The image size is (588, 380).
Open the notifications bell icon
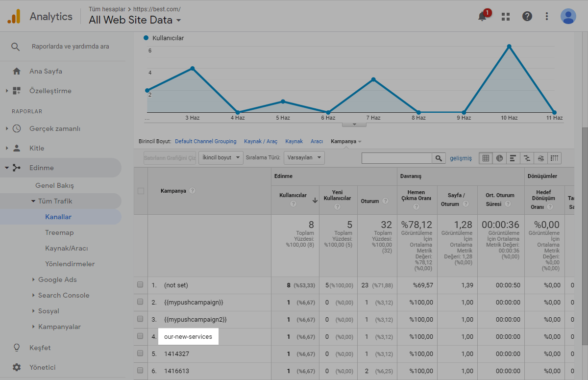click(483, 17)
